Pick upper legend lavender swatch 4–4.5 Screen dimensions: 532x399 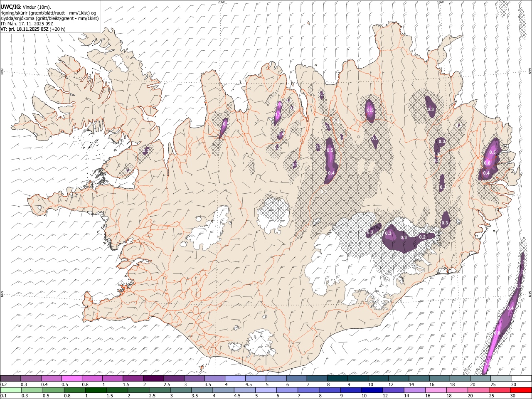click(x=235, y=378)
